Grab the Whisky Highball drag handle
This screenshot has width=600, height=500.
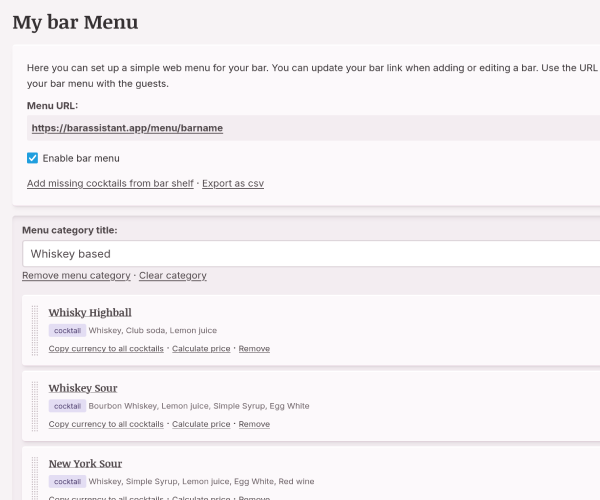[35, 330]
